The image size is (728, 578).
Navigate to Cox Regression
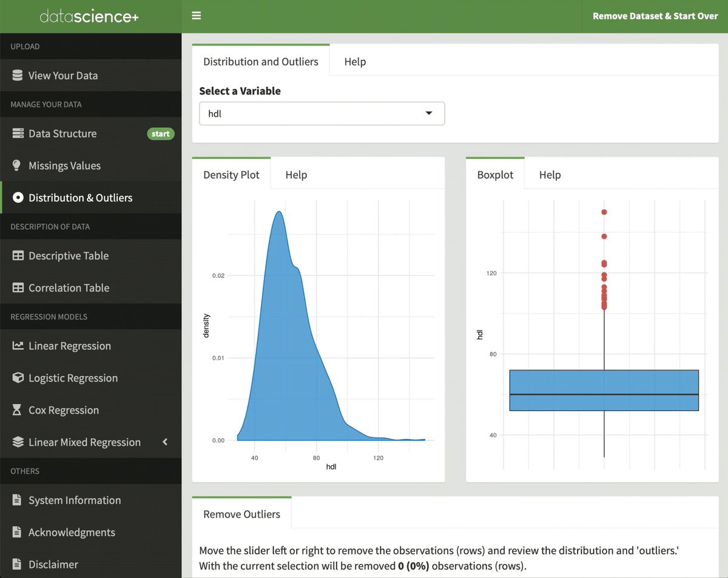click(91, 410)
